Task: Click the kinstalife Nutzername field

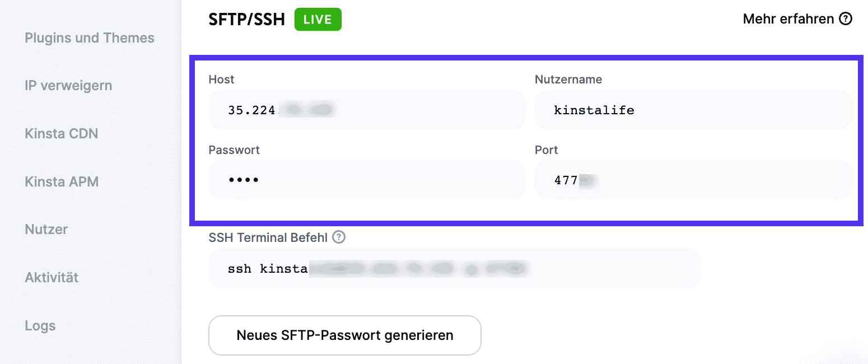Action: [693, 110]
